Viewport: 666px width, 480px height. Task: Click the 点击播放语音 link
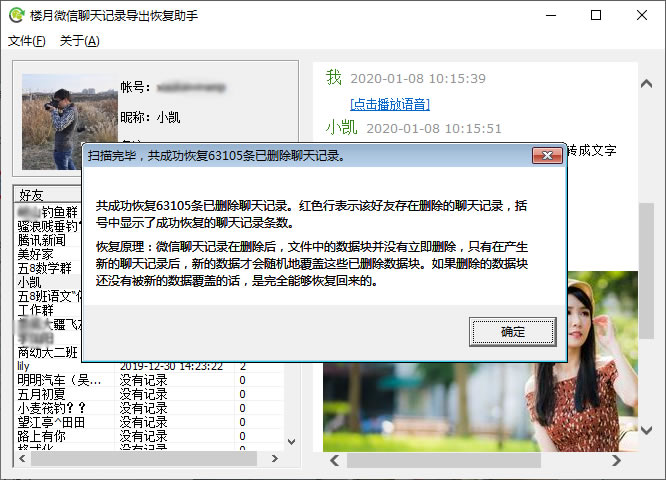click(390, 104)
